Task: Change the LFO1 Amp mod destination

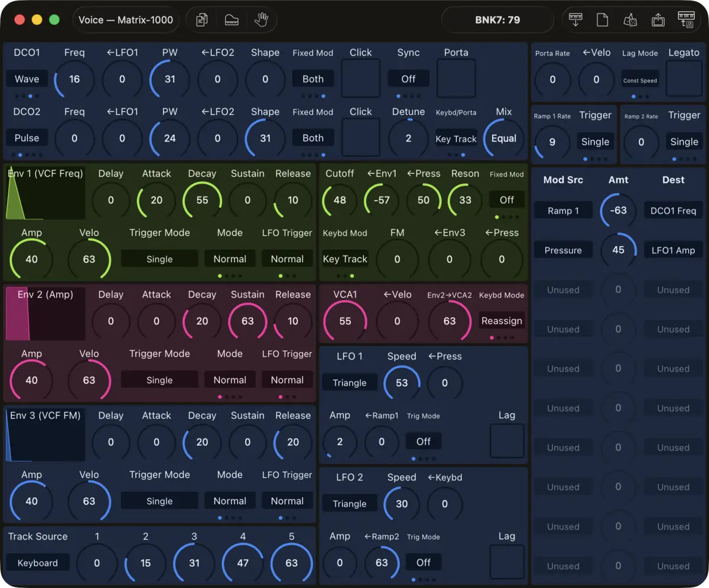Action: coord(673,250)
